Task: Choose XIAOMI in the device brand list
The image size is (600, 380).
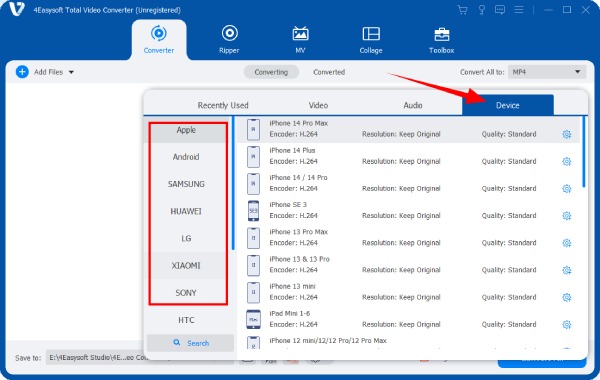Action: [x=186, y=266]
